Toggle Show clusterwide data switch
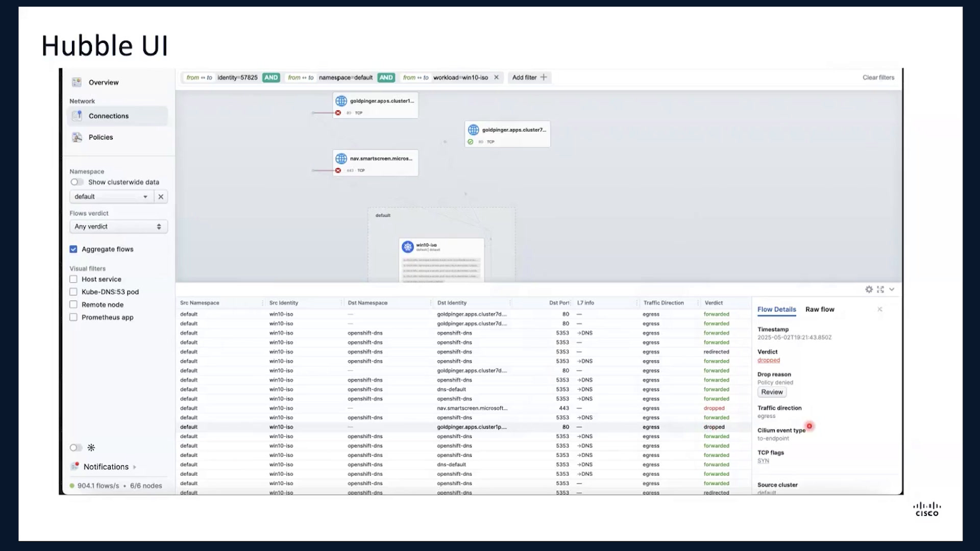 [77, 182]
